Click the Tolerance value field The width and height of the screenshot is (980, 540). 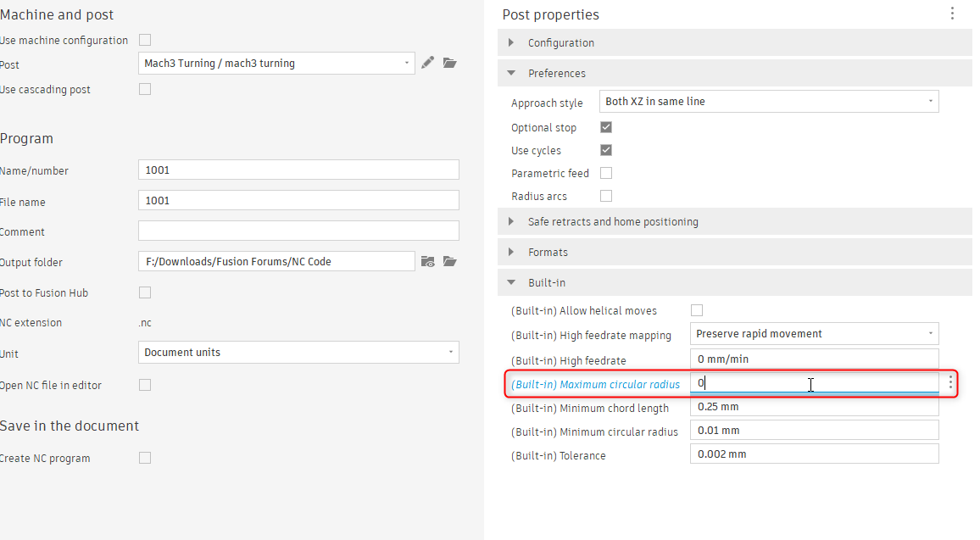815,454
